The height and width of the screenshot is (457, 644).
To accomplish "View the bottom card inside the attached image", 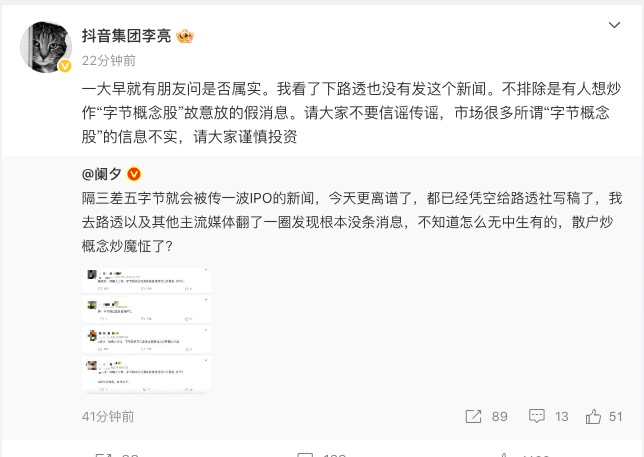I will point(147,374).
